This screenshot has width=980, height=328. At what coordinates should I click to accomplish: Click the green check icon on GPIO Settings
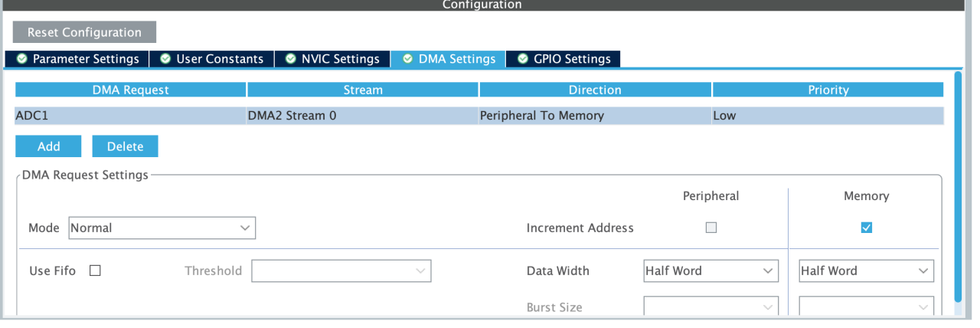click(523, 59)
